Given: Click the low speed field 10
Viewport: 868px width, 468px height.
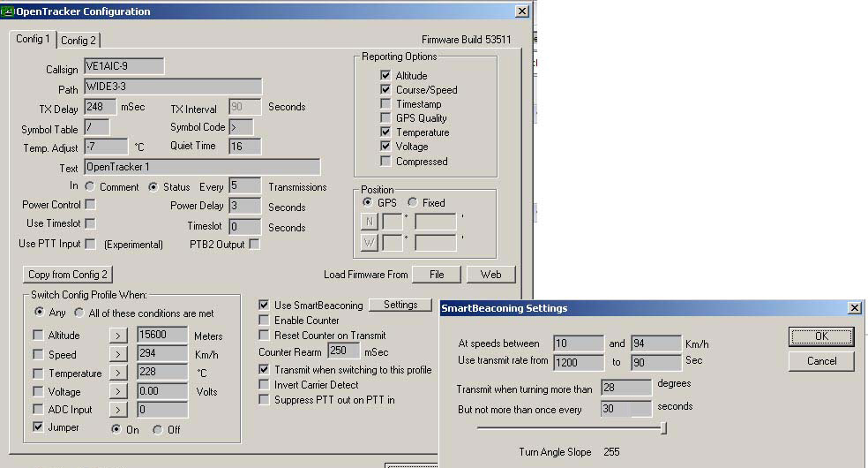Looking at the screenshot, I should tap(579, 343).
